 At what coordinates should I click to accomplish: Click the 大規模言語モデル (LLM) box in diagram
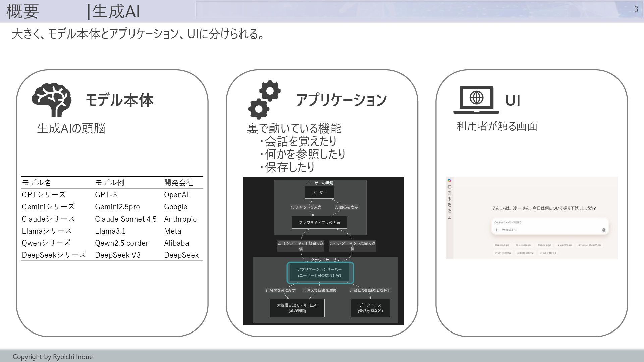297,308
